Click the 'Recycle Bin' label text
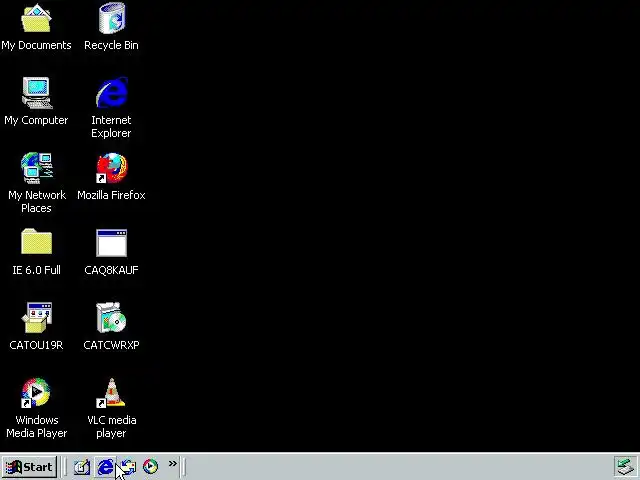Screen dimensions: 640x480 pos(111,45)
